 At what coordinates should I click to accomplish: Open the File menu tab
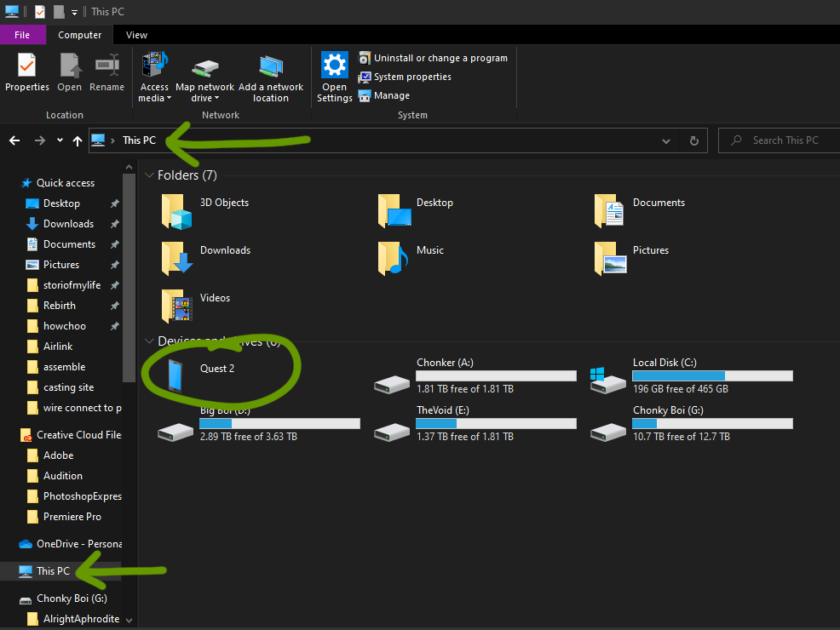23,35
